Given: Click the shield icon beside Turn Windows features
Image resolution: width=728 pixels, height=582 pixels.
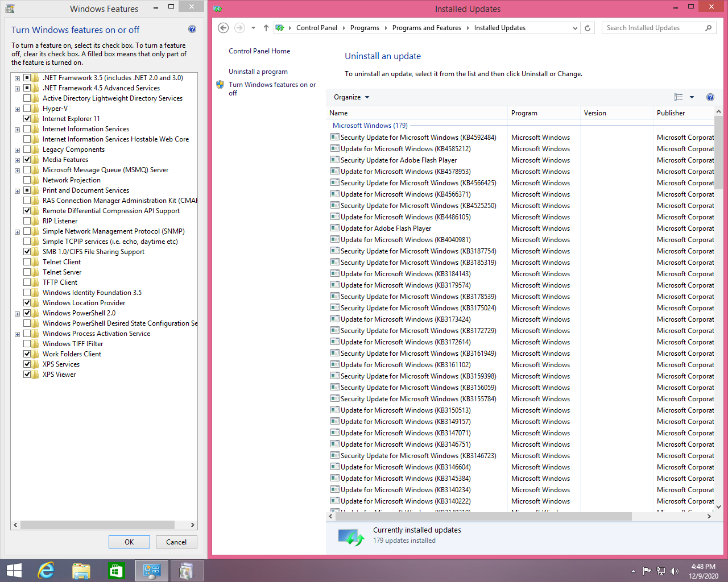Looking at the screenshot, I should 220,85.
